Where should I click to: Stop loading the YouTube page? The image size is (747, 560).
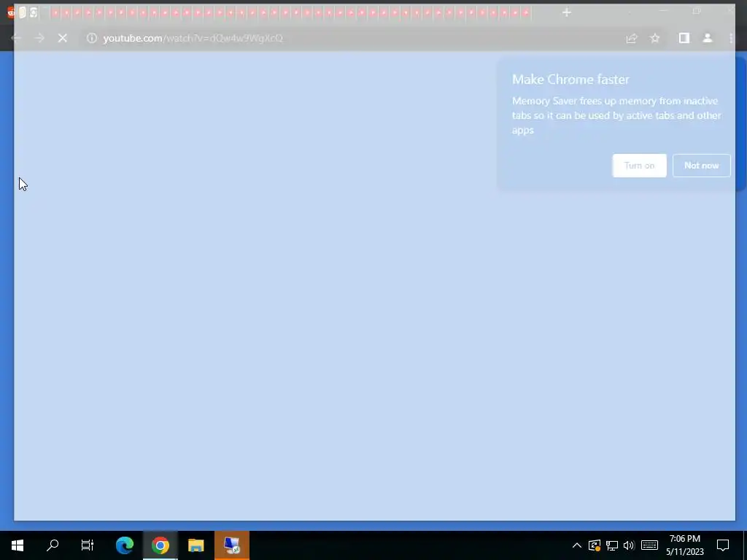[63, 38]
